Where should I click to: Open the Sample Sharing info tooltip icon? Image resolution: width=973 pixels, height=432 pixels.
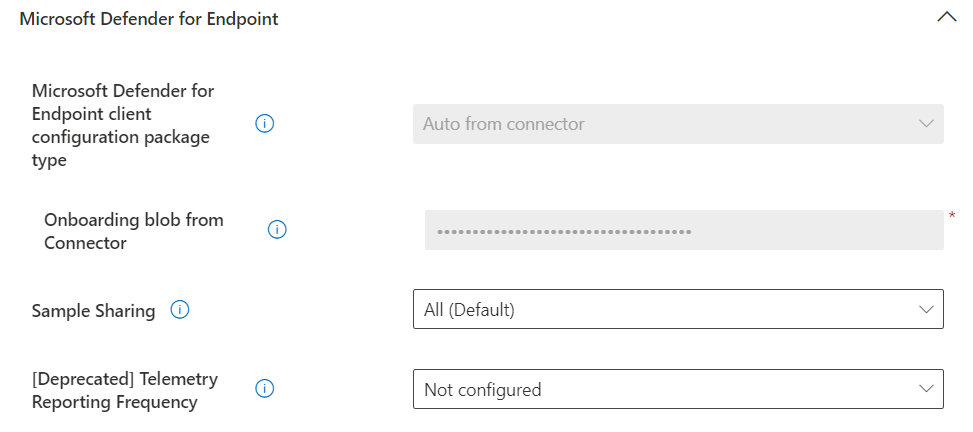(x=179, y=309)
